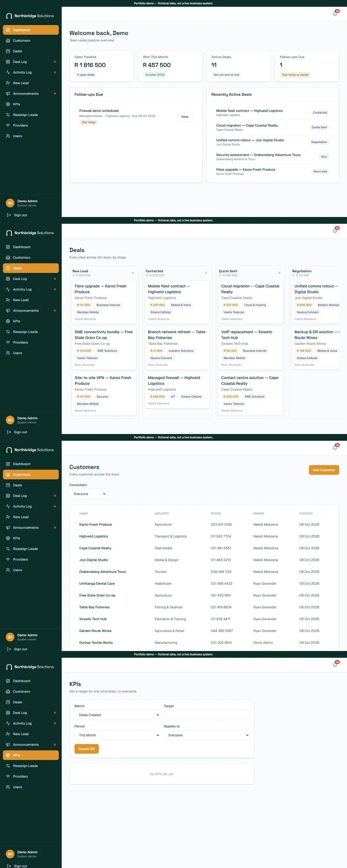Open the Metric dropdown showing Deals Created
Viewport: 347px width, 868px height.
coord(117,715)
